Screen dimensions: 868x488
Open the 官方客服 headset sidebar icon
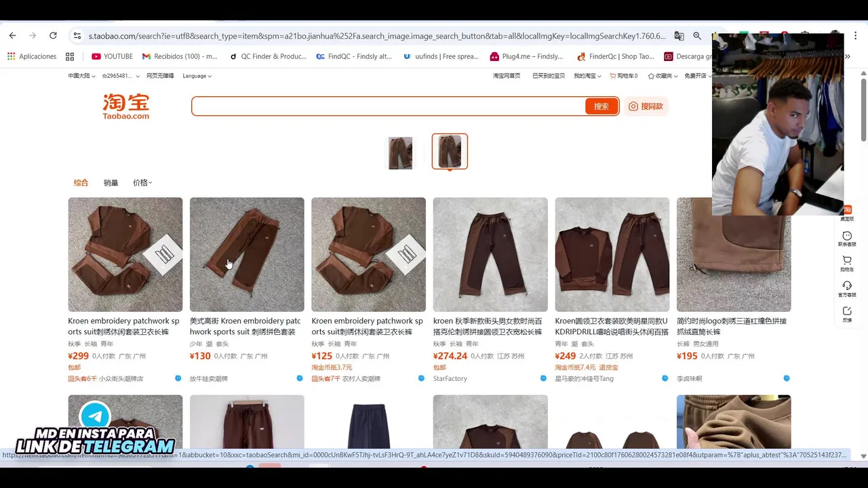click(x=847, y=289)
